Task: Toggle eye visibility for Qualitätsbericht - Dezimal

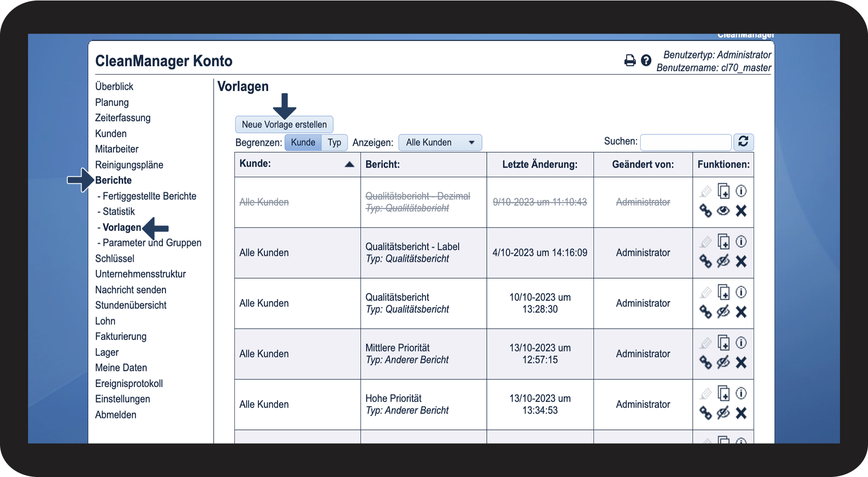Action: click(723, 211)
